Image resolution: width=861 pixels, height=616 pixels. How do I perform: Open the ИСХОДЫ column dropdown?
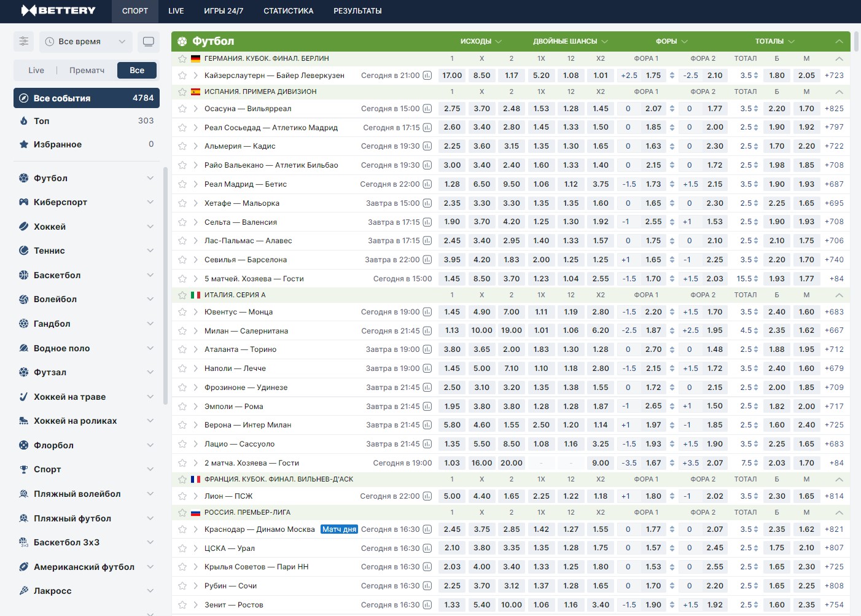coord(481,41)
